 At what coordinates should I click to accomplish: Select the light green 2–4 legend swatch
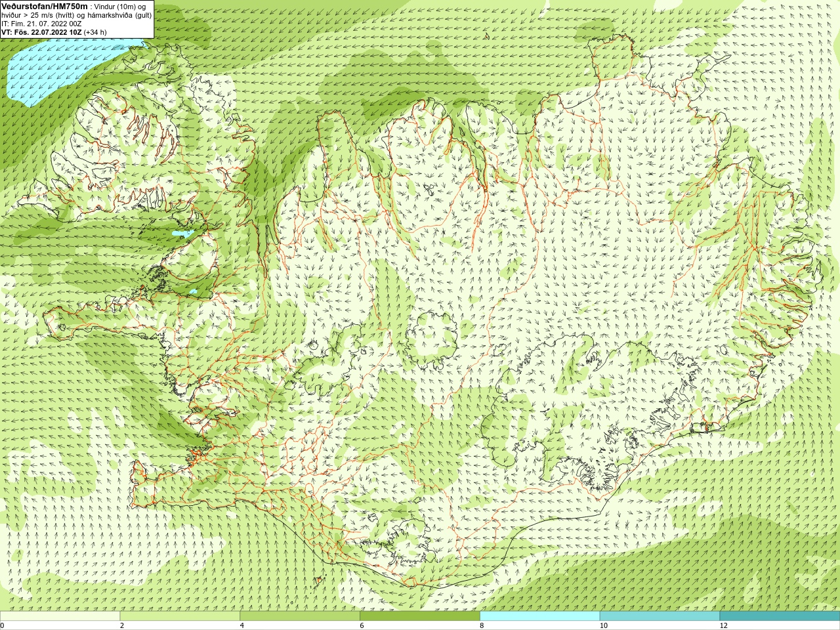pos(180,616)
